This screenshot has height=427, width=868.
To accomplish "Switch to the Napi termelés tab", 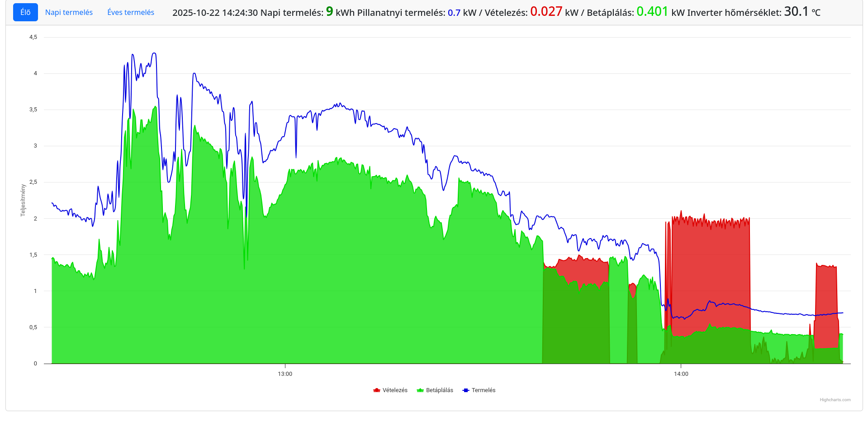I will pyautogui.click(x=69, y=12).
